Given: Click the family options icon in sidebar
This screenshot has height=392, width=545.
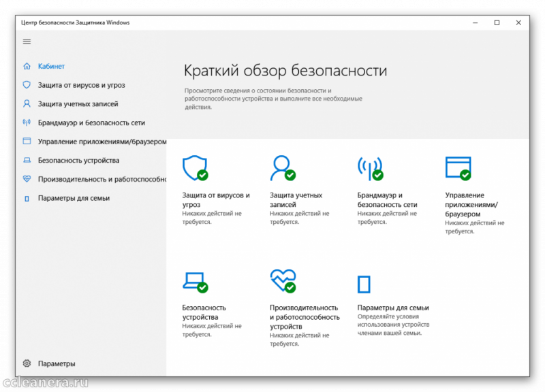Looking at the screenshot, I should click(27, 198).
